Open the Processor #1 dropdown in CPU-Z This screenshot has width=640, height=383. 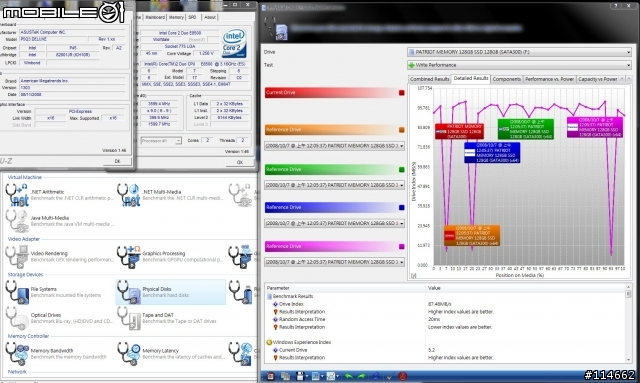161,140
